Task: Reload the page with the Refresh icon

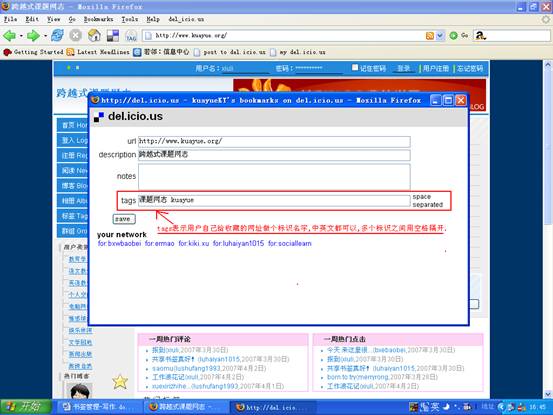Action: coord(57,35)
